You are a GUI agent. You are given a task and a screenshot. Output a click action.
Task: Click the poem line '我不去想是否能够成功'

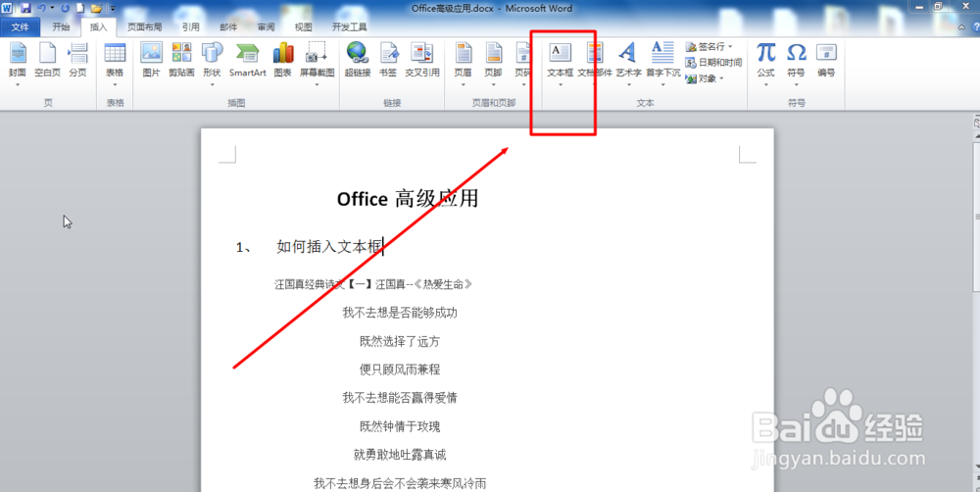400,313
